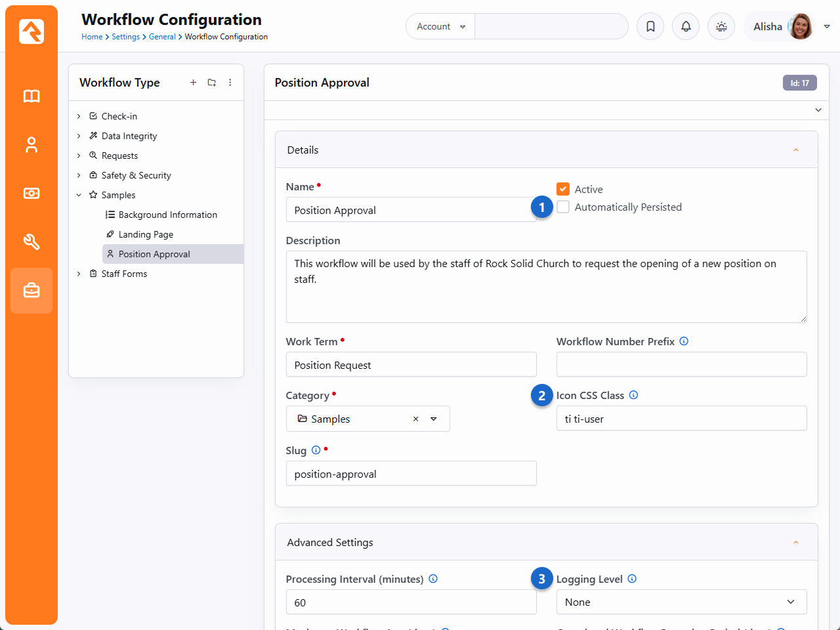Open the Logging Level dropdown
Viewport: 840px width, 630px height.
tap(681, 602)
